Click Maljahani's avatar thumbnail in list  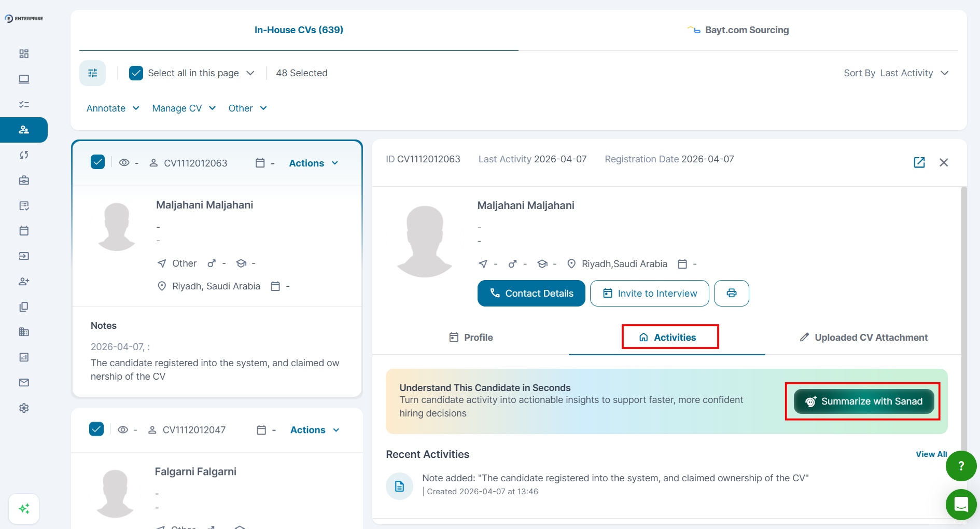(117, 227)
